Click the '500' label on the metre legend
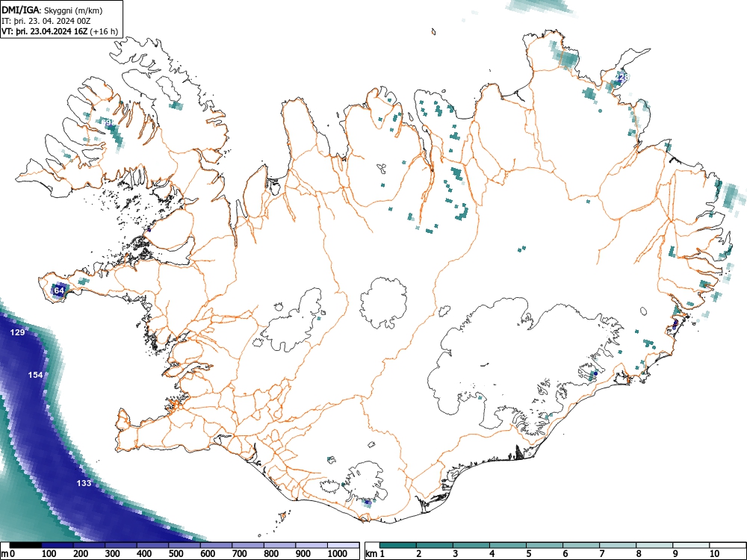 [x=176, y=554]
